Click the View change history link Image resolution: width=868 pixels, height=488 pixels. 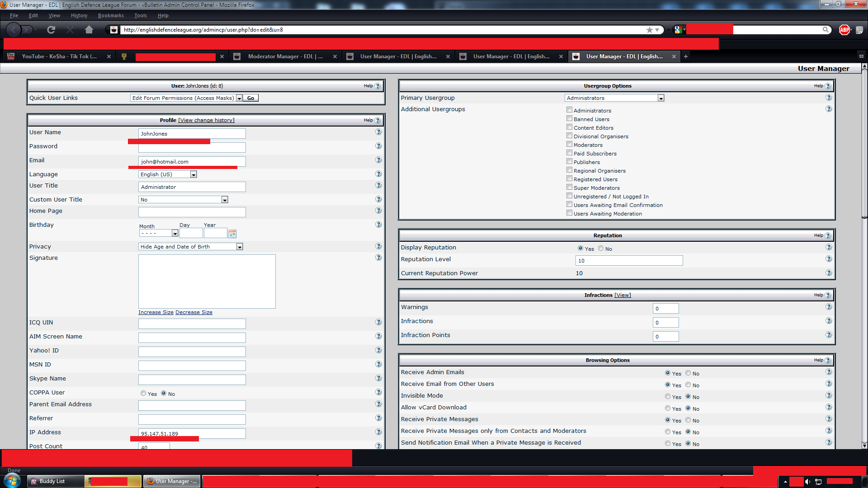[206, 120]
